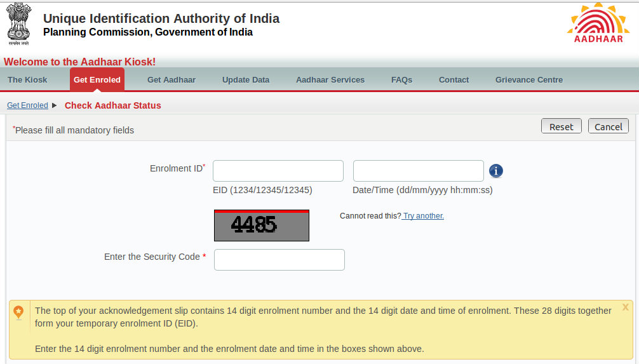This screenshot has width=639, height=364.
Task: Click the captcha image showing 4485
Action: [x=262, y=226]
